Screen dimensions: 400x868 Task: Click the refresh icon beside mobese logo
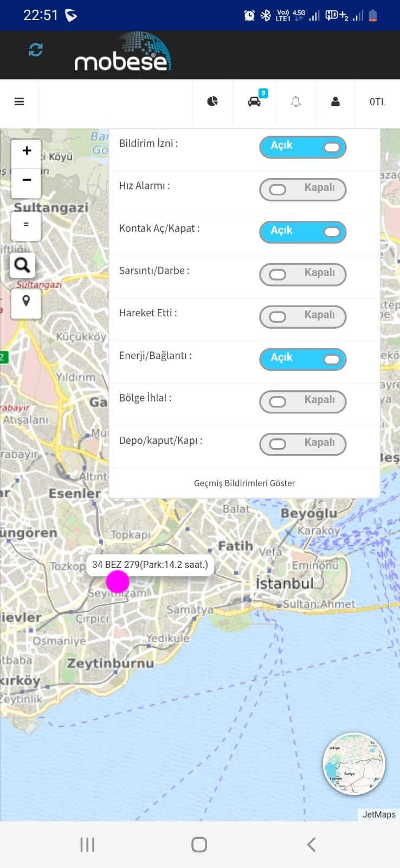point(36,50)
